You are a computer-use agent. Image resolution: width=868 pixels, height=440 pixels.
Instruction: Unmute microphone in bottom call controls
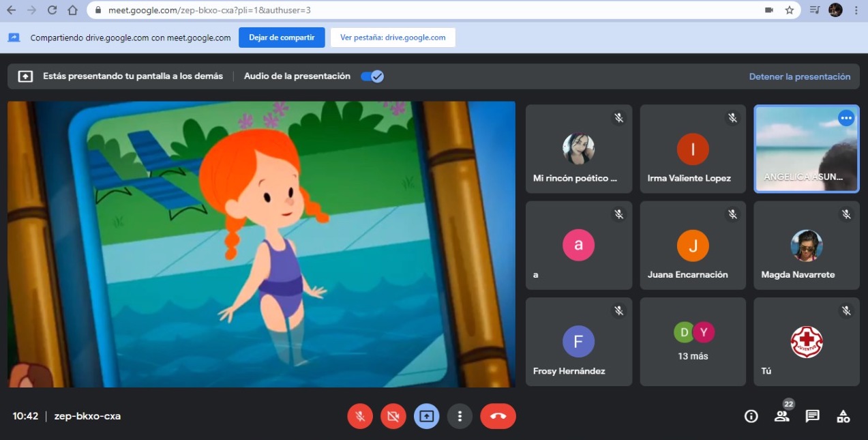click(360, 416)
